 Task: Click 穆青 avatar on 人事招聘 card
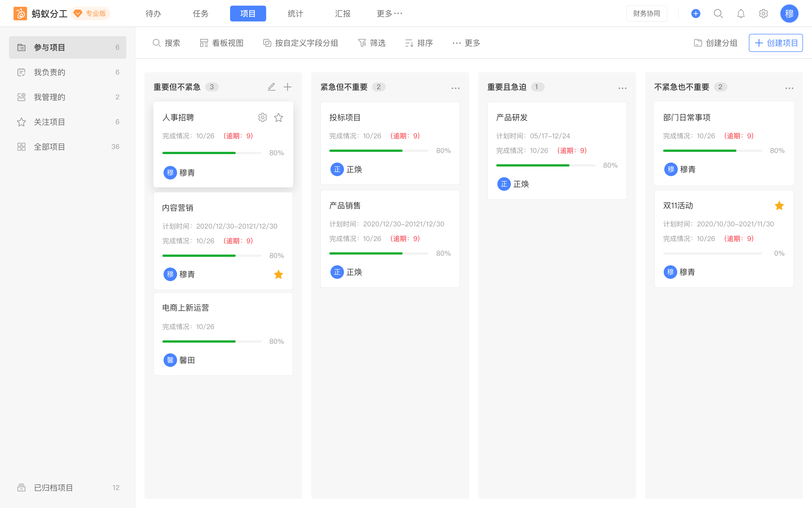170,173
